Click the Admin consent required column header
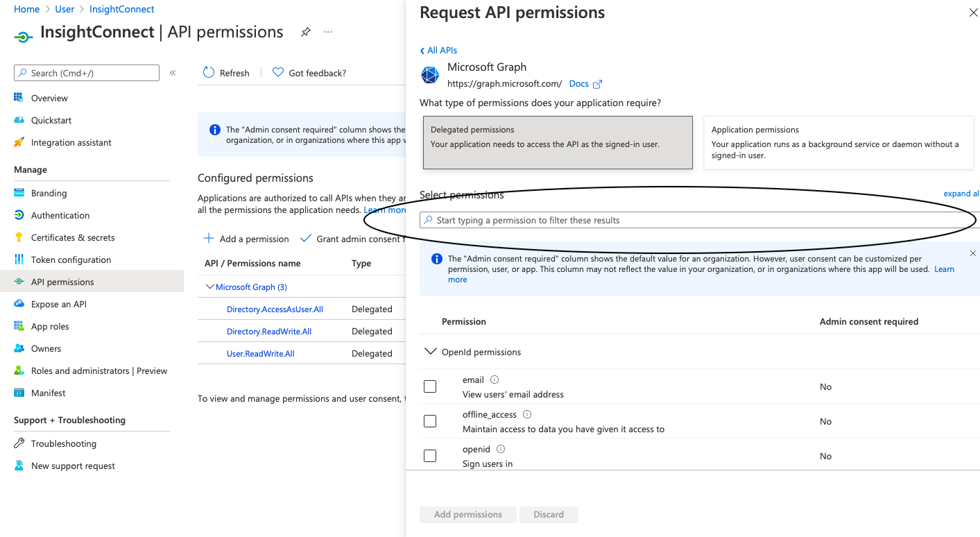 869,321
